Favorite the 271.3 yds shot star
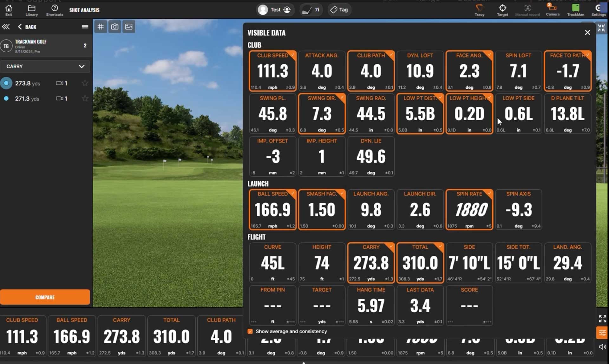The image size is (609, 364). pyautogui.click(x=85, y=99)
